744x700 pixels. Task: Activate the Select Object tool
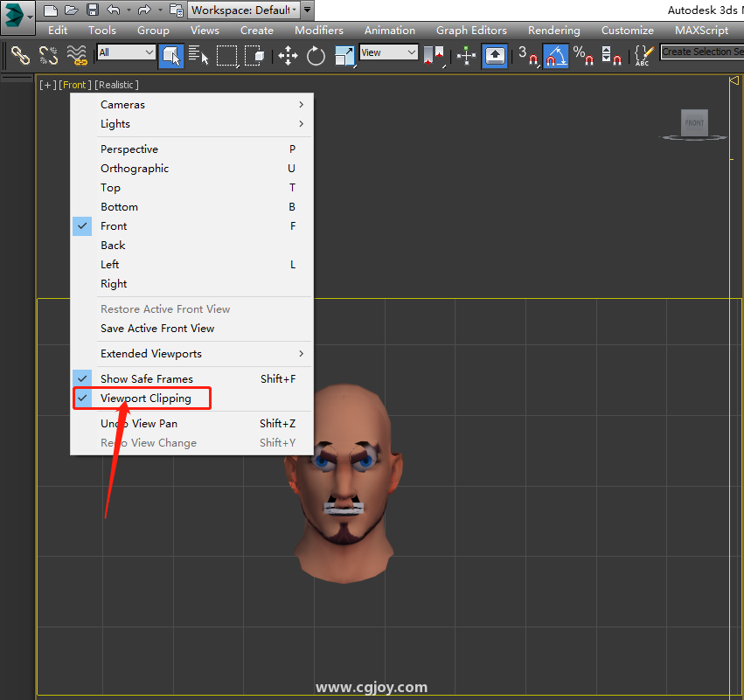pyautogui.click(x=170, y=55)
